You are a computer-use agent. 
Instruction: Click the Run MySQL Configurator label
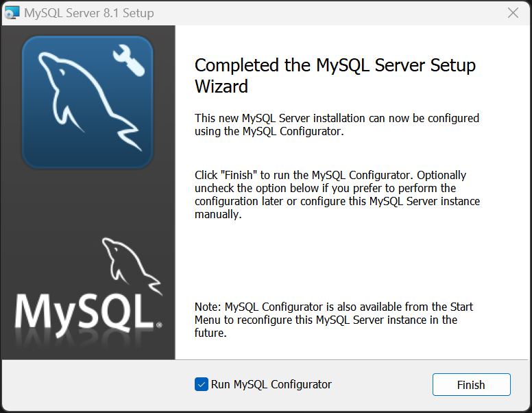coord(271,384)
